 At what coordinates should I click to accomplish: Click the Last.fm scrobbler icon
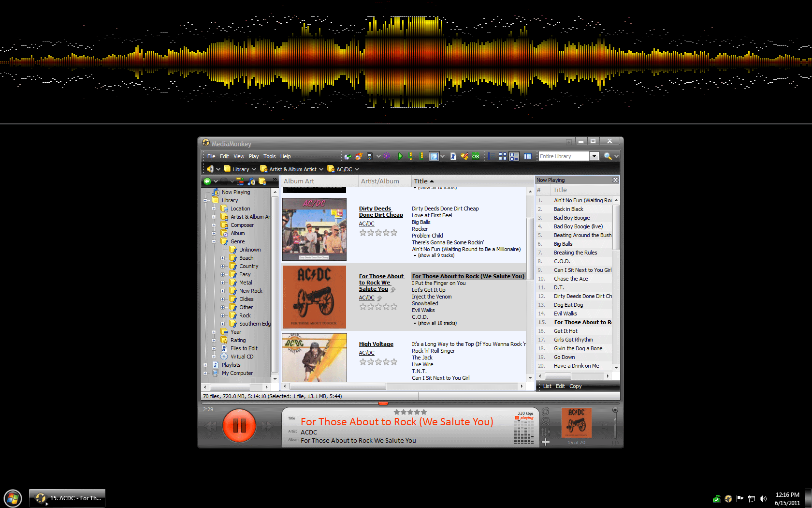click(476, 156)
